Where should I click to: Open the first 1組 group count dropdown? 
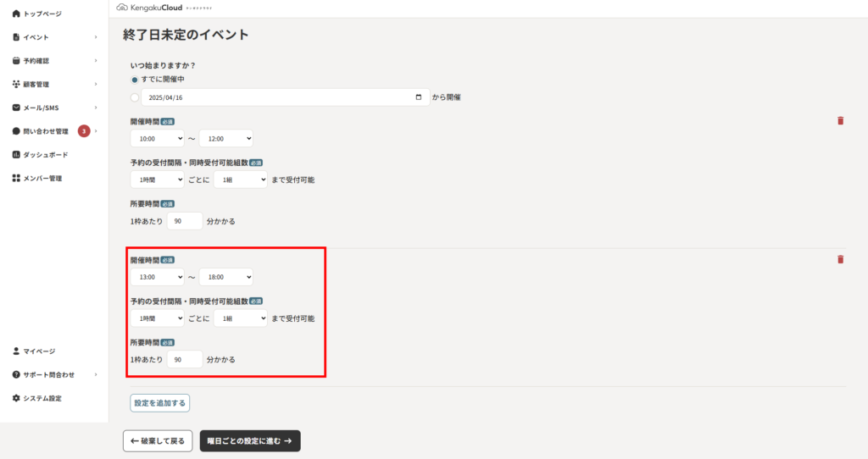(240, 180)
